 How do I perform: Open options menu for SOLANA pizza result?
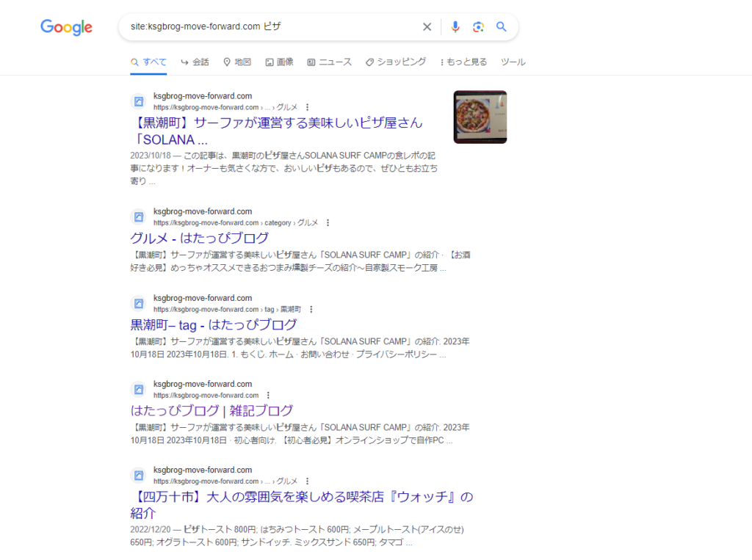(x=308, y=107)
